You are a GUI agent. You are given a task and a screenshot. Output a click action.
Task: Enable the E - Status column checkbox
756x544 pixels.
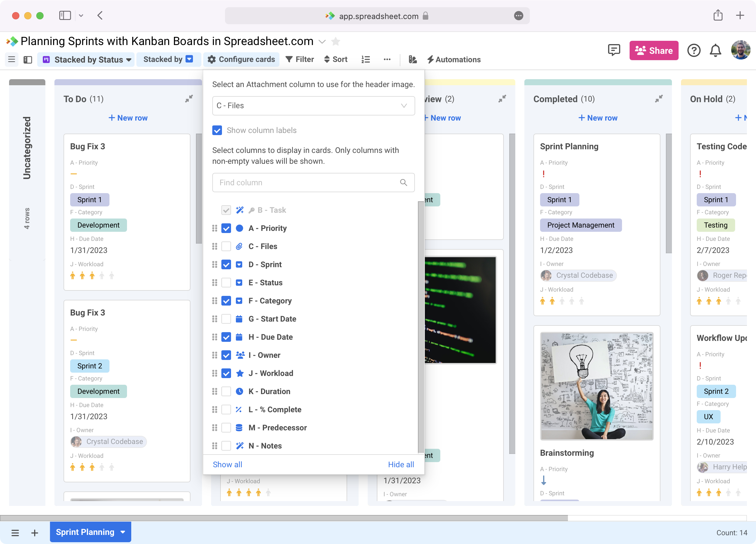coord(226,283)
